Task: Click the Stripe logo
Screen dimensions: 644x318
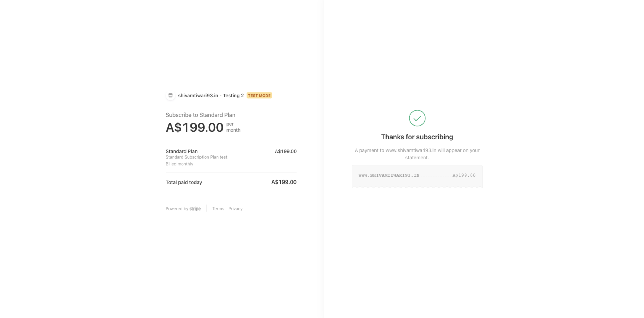Action: pos(195,209)
